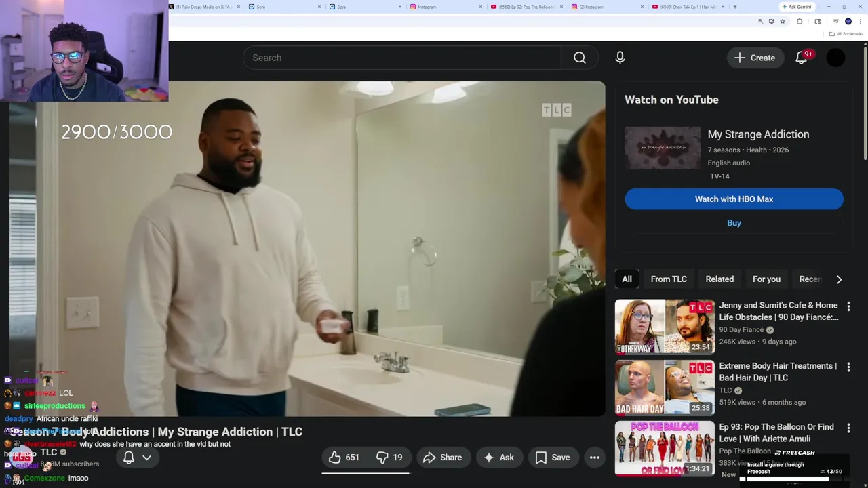Image resolution: width=868 pixels, height=488 pixels.
Task: Click the like/dislike ratio bar
Action: pos(366,473)
